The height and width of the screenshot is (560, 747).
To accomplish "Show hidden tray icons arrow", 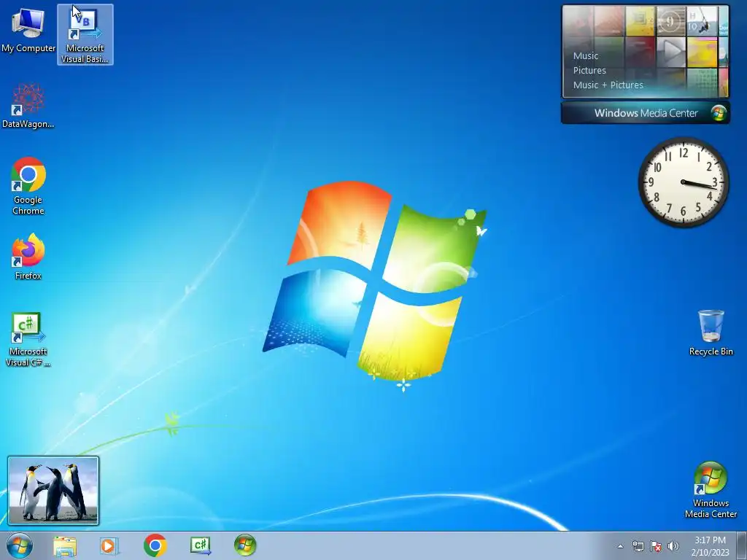I will pos(620,546).
